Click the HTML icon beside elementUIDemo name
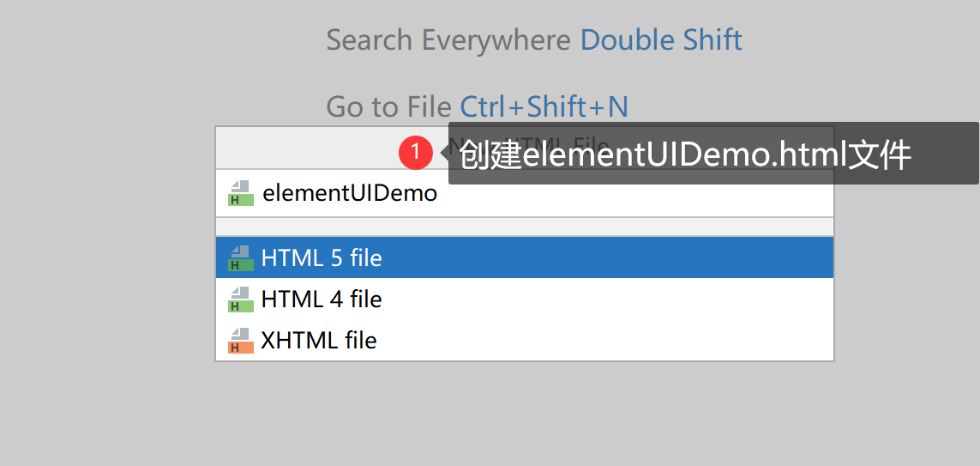The width and height of the screenshot is (980, 466). 241,193
